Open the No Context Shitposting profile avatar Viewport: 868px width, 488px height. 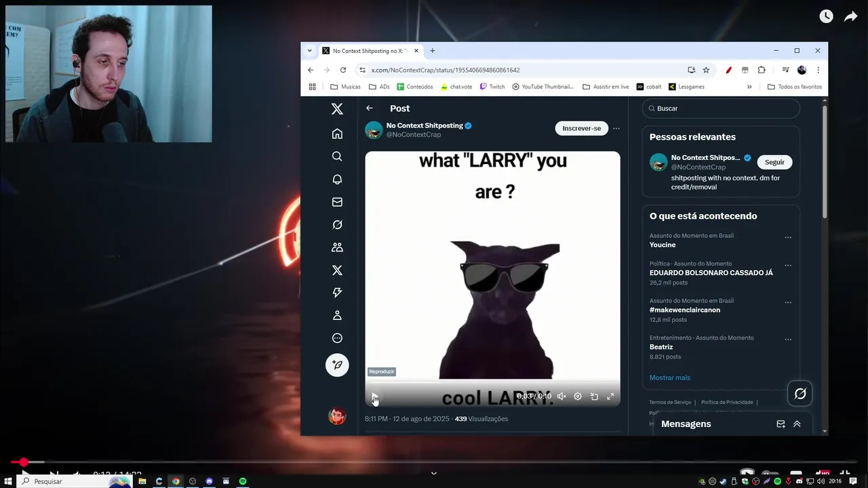coord(374,129)
